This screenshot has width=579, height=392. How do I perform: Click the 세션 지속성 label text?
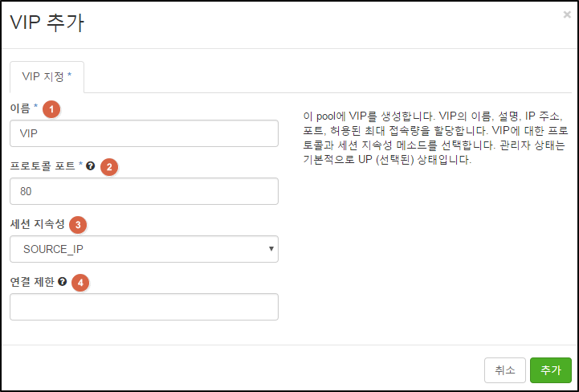pos(37,224)
